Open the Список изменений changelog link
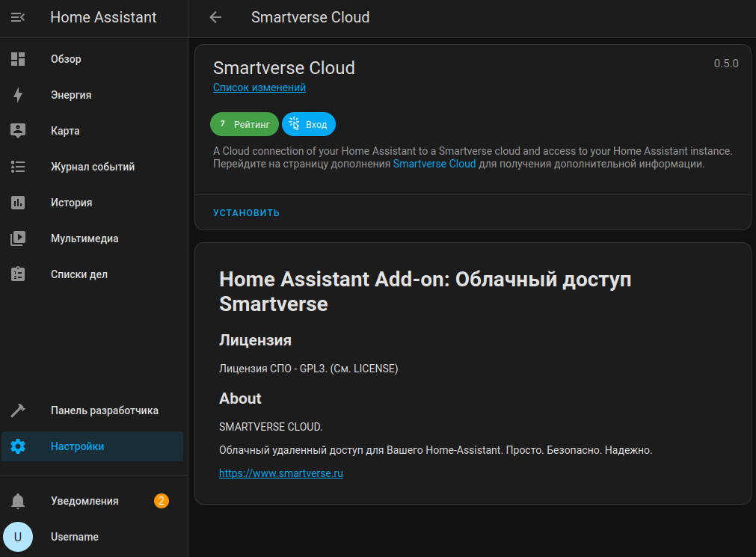 coord(259,87)
